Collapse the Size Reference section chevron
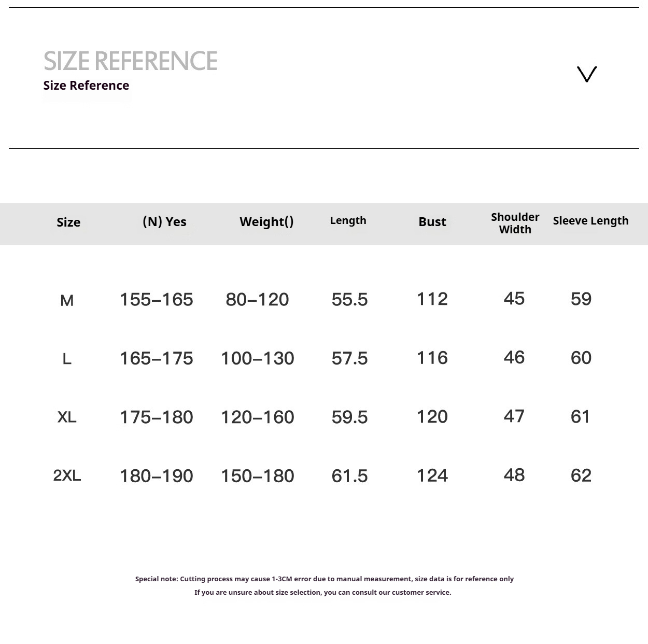The image size is (648, 644). [x=587, y=74]
